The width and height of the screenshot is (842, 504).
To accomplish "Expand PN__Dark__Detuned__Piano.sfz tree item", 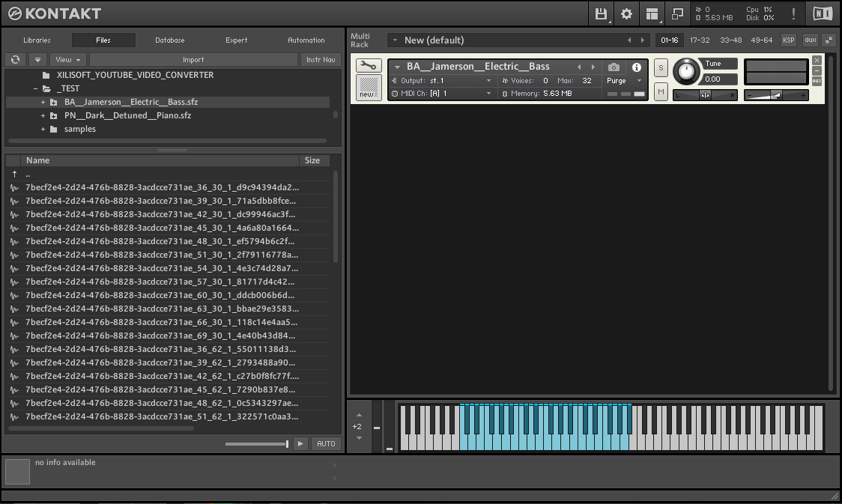I will (x=43, y=115).
